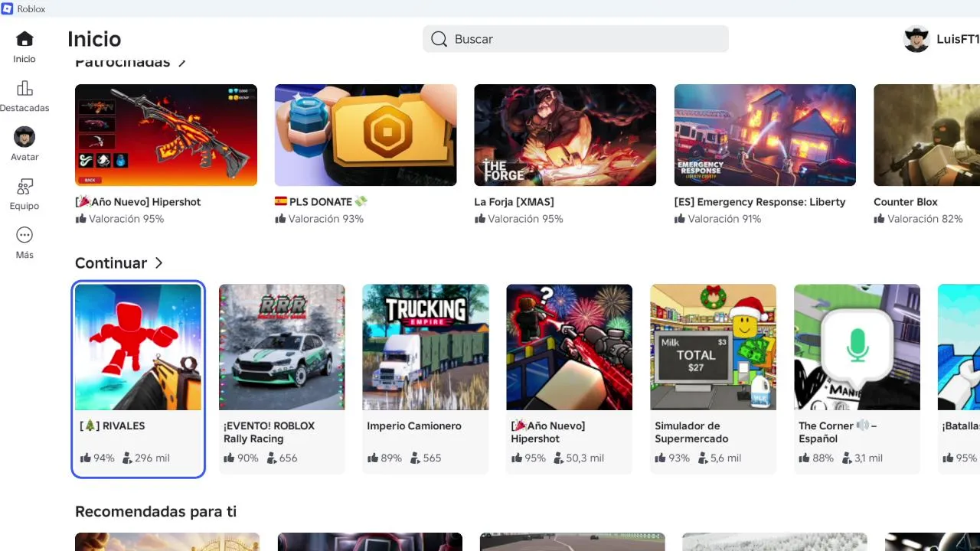Expand the Patrocinadas section arrow
Viewport: 980px width, 551px height.
(181, 63)
